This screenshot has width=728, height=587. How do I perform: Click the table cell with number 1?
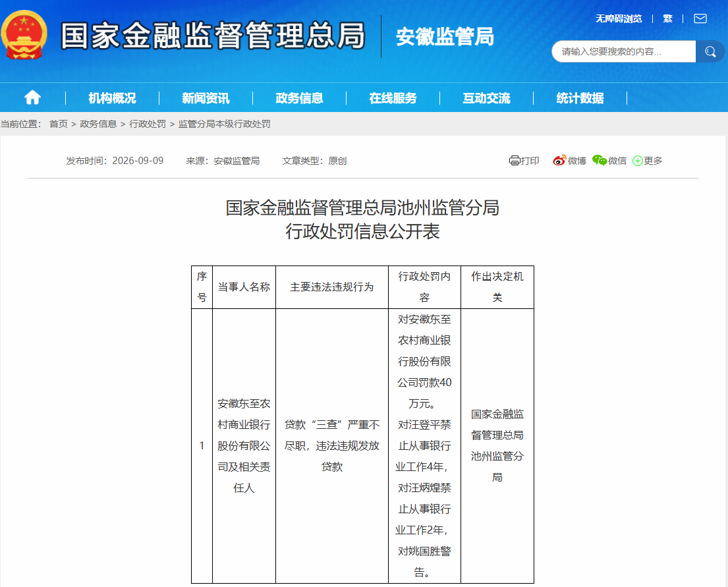(x=202, y=446)
